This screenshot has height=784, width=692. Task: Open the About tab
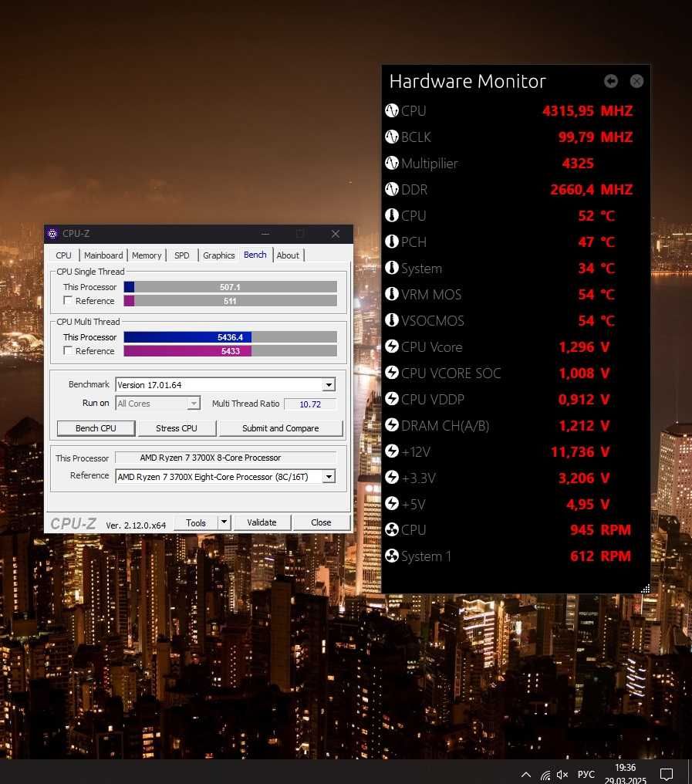(288, 255)
